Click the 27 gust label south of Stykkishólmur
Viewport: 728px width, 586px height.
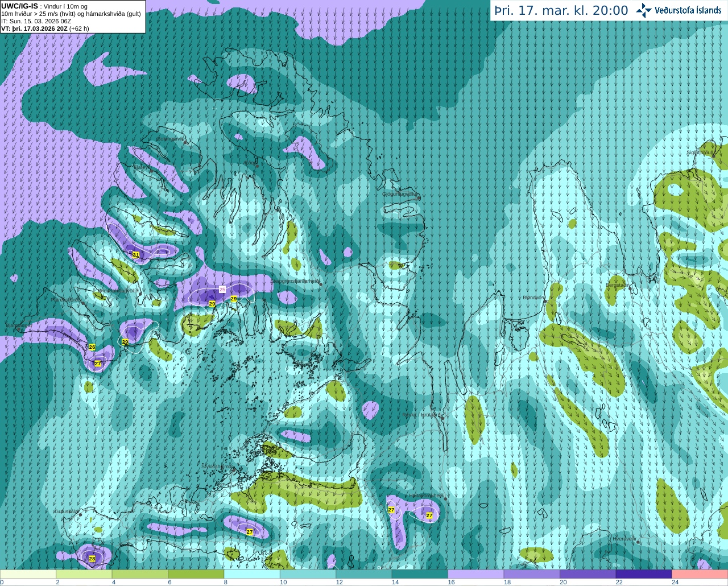click(250, 531)
